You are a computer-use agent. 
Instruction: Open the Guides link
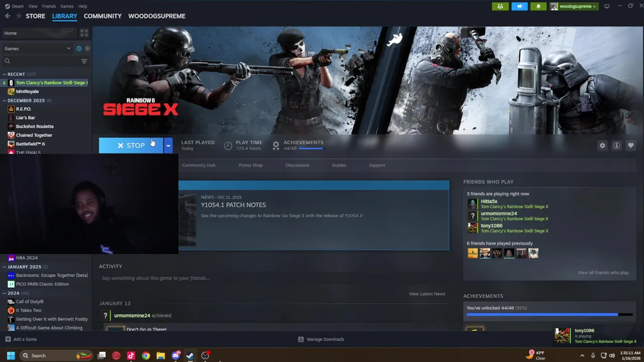pyautogui.click(x=339, y=165)
